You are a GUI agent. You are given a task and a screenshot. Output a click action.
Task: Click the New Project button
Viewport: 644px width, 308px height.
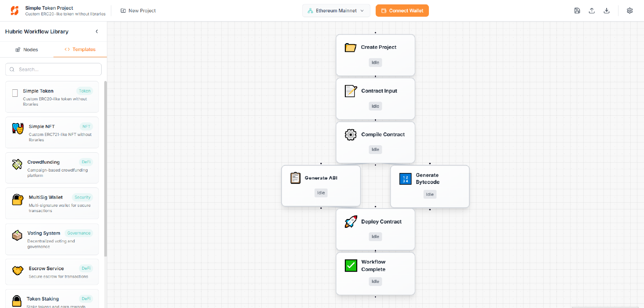138,11
